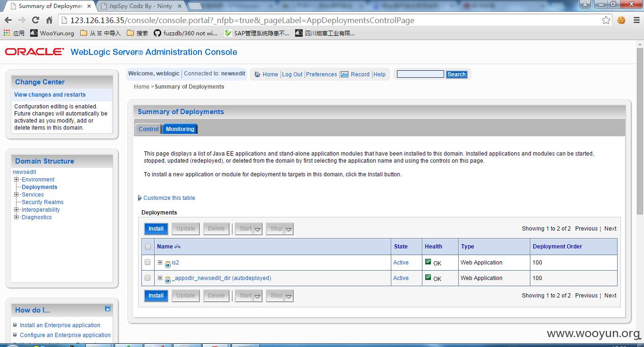Open the is2 deployment link
Viewport: 644px width, 347px height.
(175, 263)
